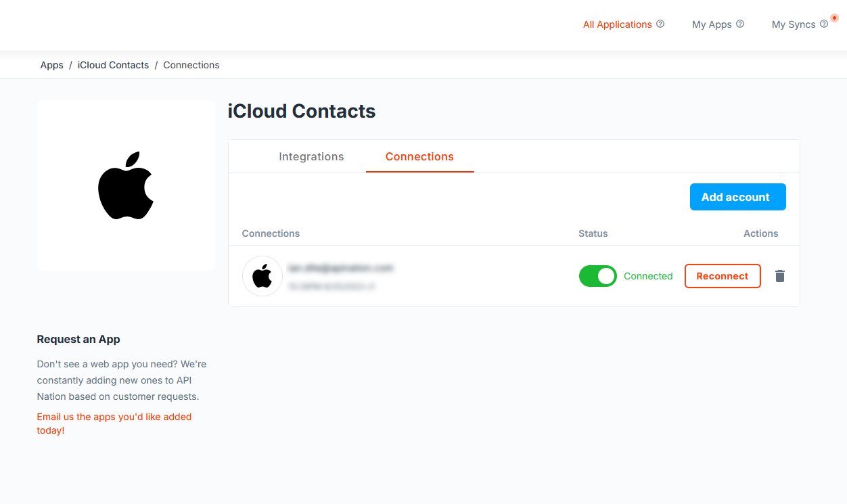Click the help icon beside All Applications

(x=660, y=24)
